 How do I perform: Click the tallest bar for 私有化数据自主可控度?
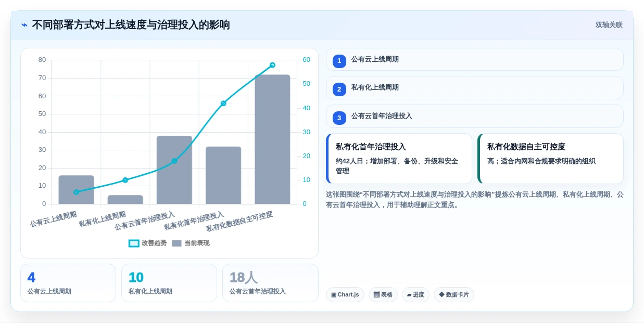tap(272, 139)
